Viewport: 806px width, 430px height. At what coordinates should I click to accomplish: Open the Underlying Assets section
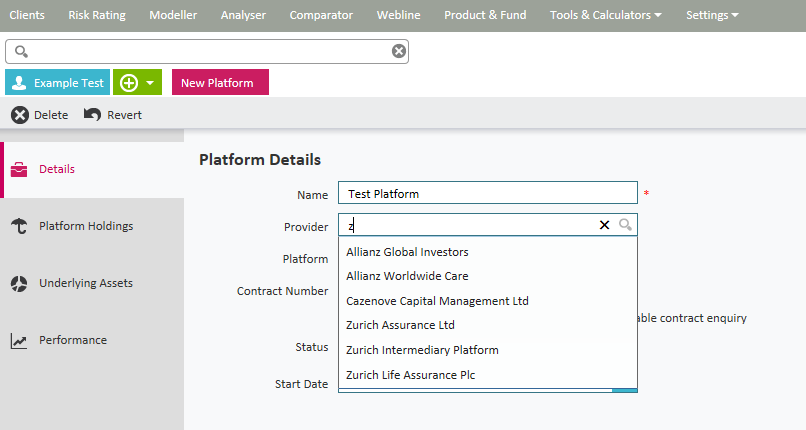[x=85, y=283]
